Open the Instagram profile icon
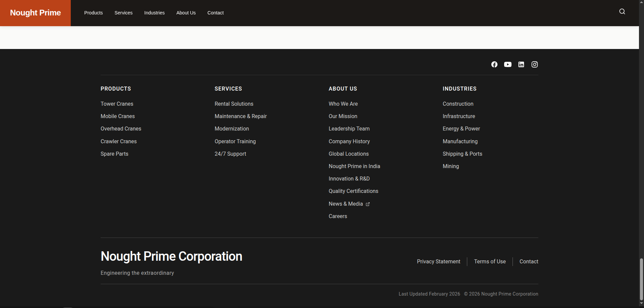Image resolution: width=644 pixels, height=308 pixels. pyautogui.click(x=534, y=64)
